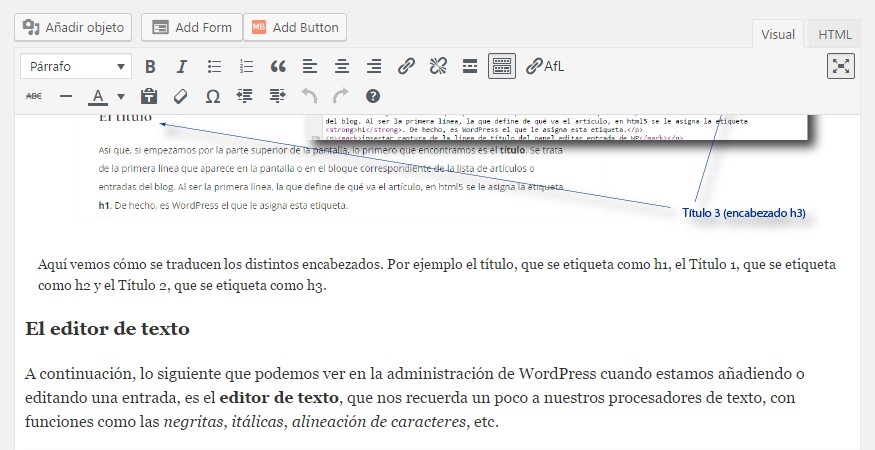The height and width of the screenshot is (450, 875).
Task: Click the insert link icon
Action: tap(406, 66)
